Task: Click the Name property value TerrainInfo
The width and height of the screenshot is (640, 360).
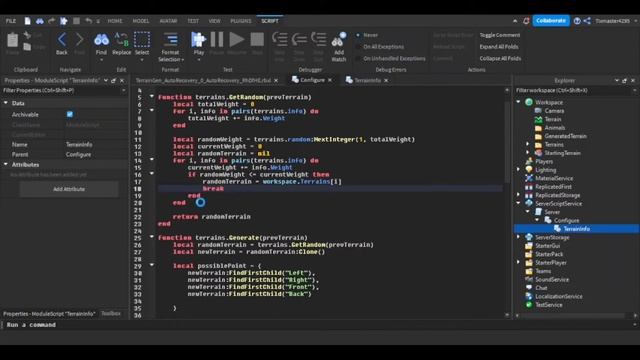Action: coord(79,144)
